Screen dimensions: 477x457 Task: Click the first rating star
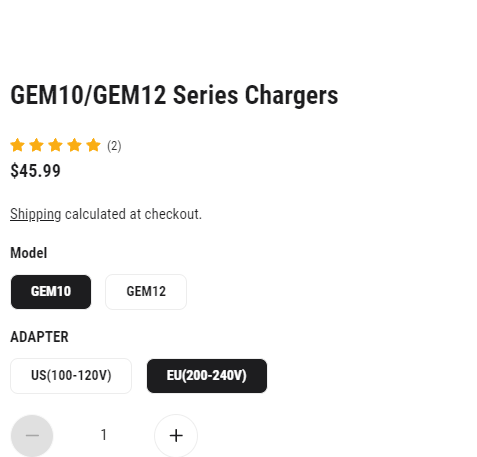click(17, 146)
